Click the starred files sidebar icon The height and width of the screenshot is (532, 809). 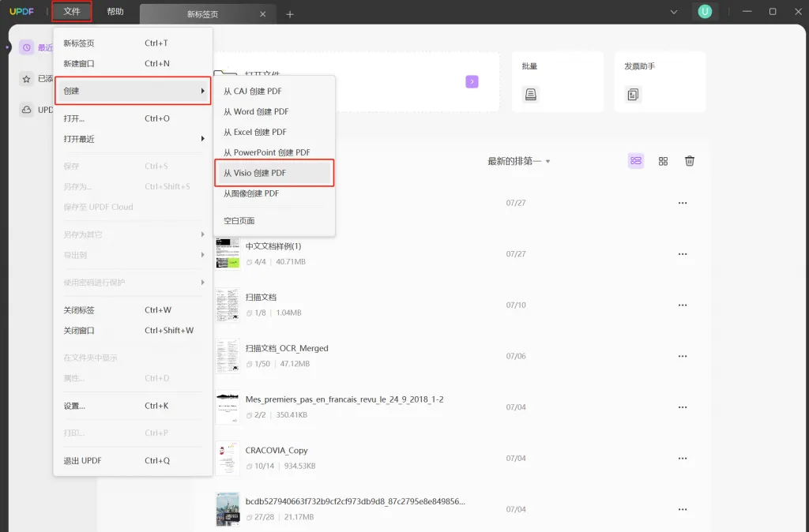pos(26,79)
